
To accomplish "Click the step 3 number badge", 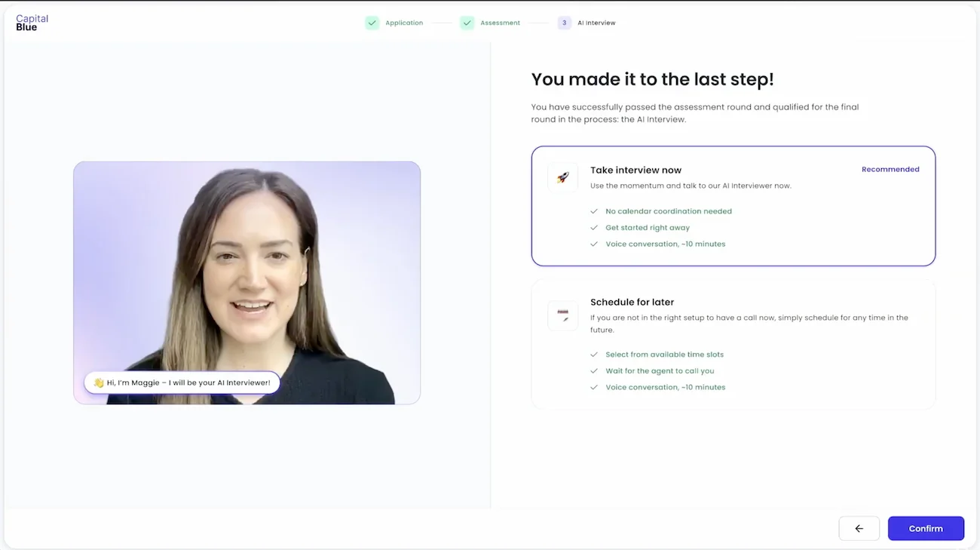I will pos(565,23).
